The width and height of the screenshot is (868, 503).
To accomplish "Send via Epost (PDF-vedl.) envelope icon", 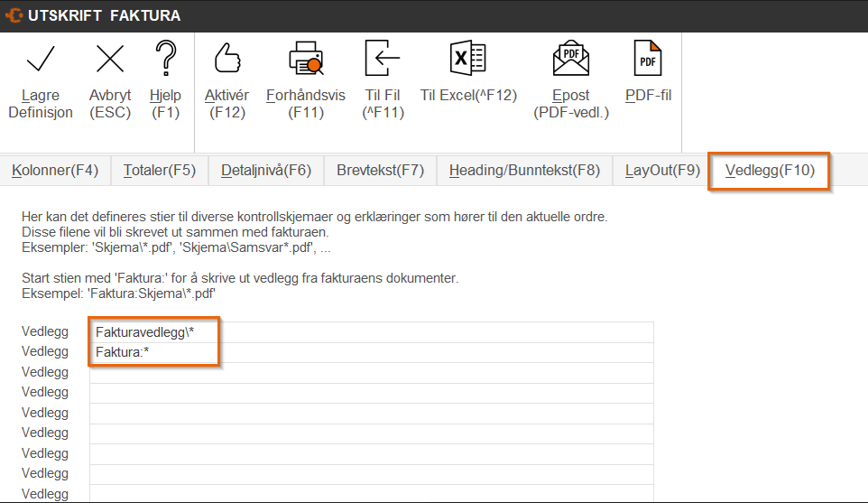I will click(571, 60).
